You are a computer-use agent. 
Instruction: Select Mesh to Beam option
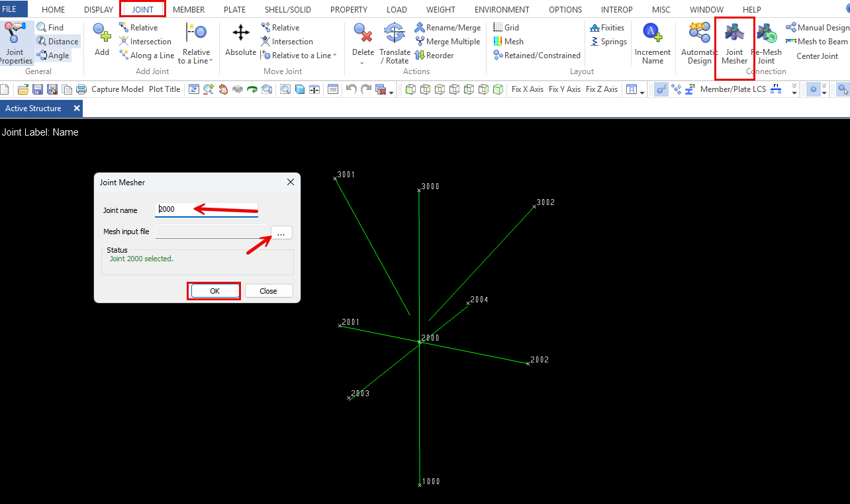817,42
